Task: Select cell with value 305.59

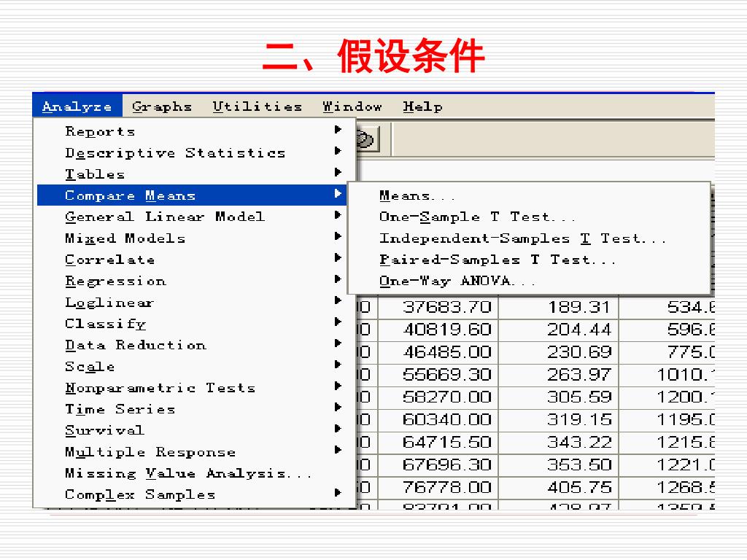Action: click(558, 397)
